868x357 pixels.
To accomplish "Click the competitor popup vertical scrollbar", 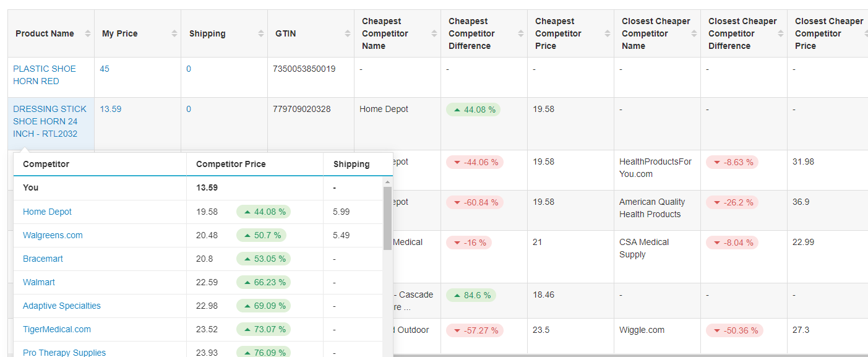I will coord(388,217).
